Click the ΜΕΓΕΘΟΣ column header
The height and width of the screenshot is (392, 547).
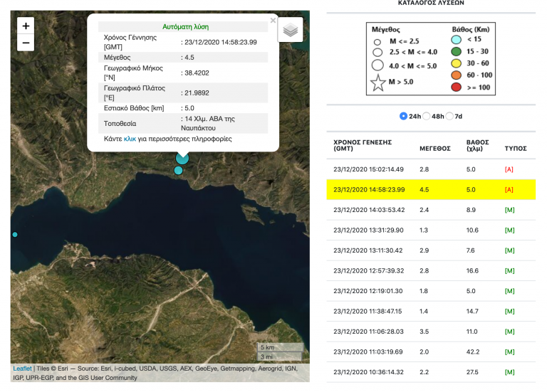(x=435, y=149)
